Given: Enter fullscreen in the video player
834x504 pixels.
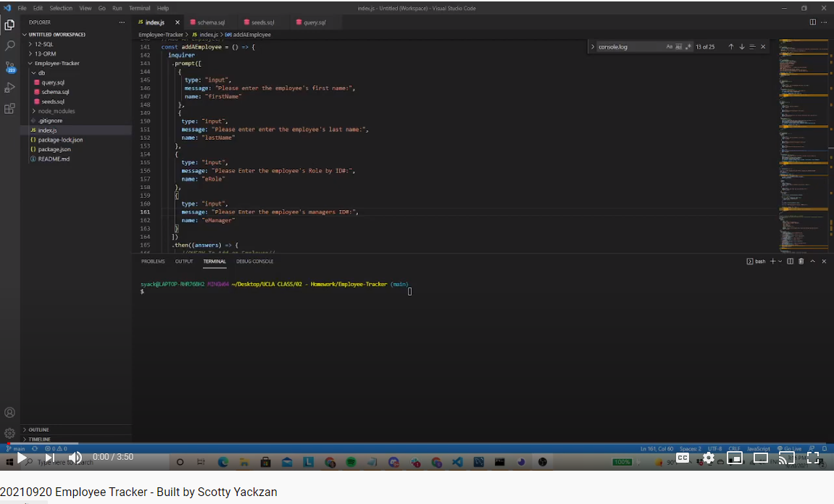Looking at the screenshot, I should click(x=813, y=458).
